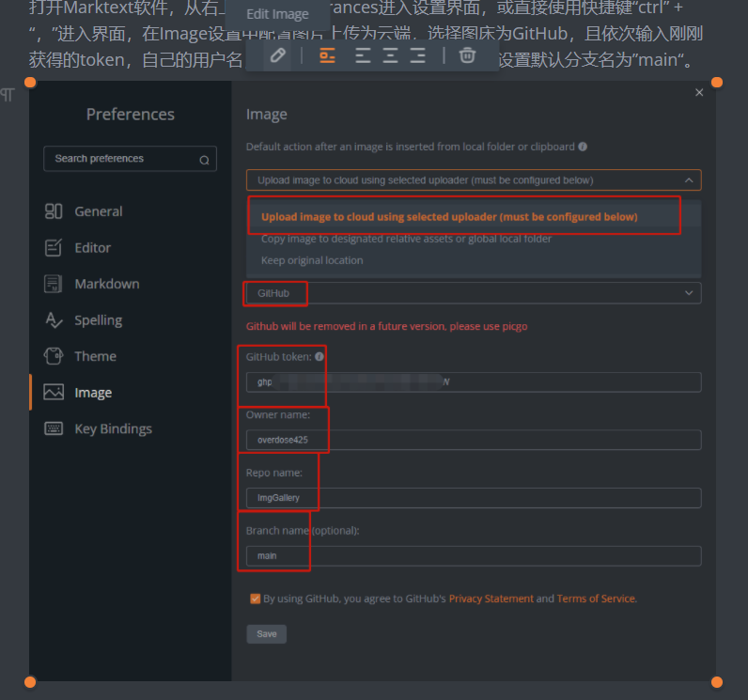Close the Preferences window with X

[x=699, y=92]
